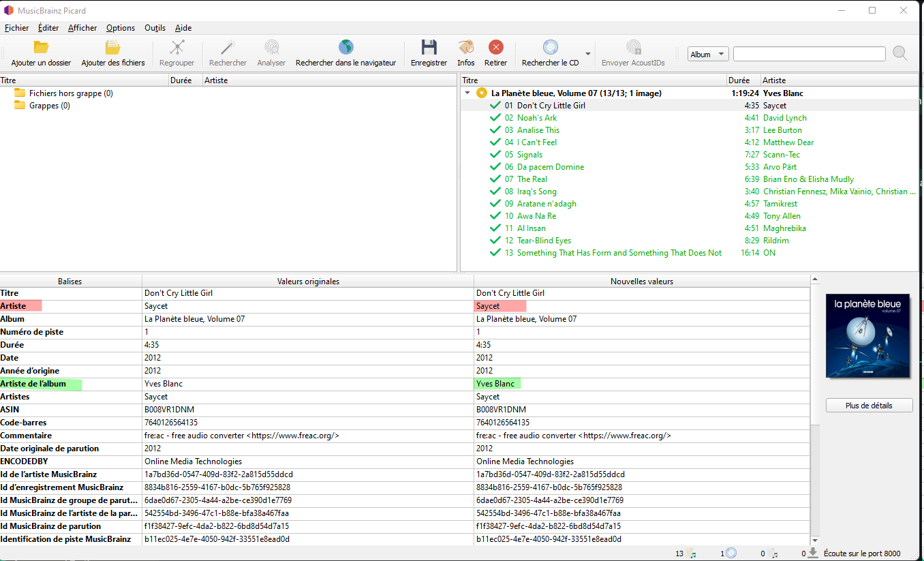Select the track Analise This
Screen dimensions: 924x561
[x=538, y=130]
